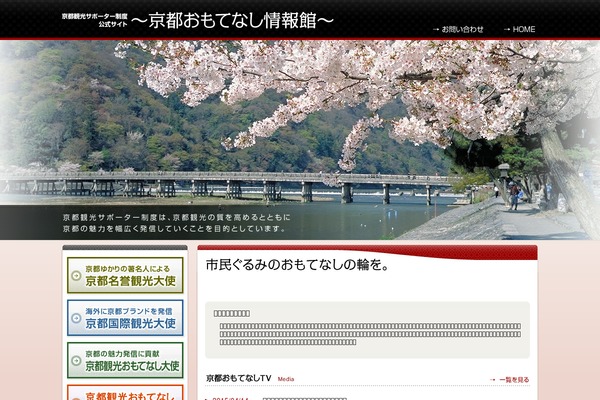Click the heading 市民ぐるみのおもてなしの輪を。

pos(297,265)
